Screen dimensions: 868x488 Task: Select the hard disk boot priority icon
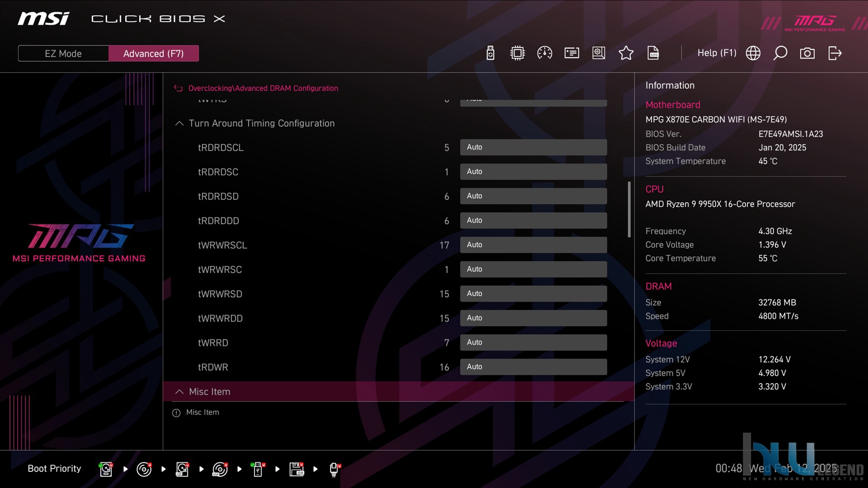(106, 469)
